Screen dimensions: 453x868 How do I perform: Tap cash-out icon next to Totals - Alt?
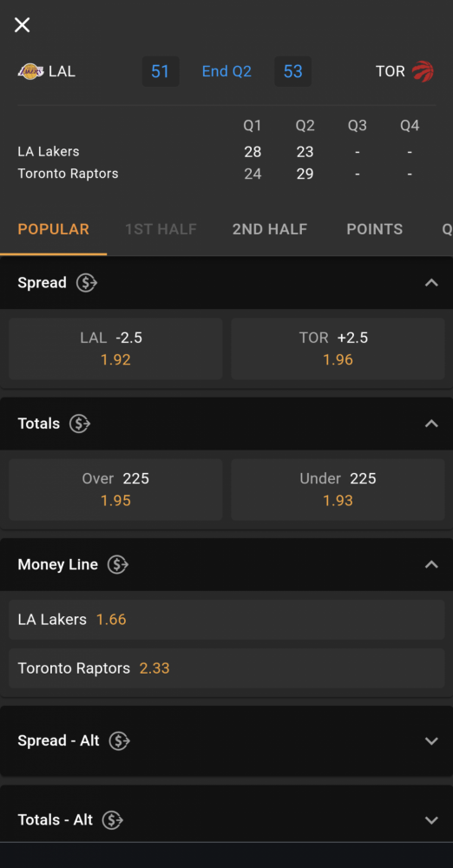pyautogui.click(x=113, y=820)
